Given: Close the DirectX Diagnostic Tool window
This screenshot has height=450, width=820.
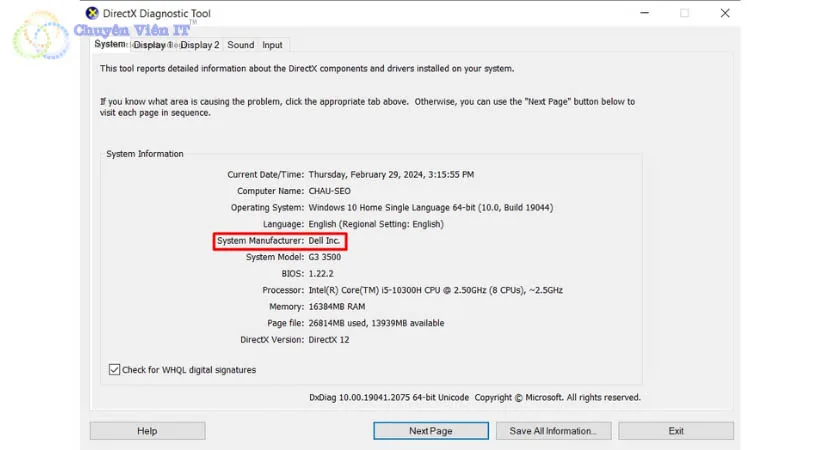Looking at the screenshot, I should 725,13.
